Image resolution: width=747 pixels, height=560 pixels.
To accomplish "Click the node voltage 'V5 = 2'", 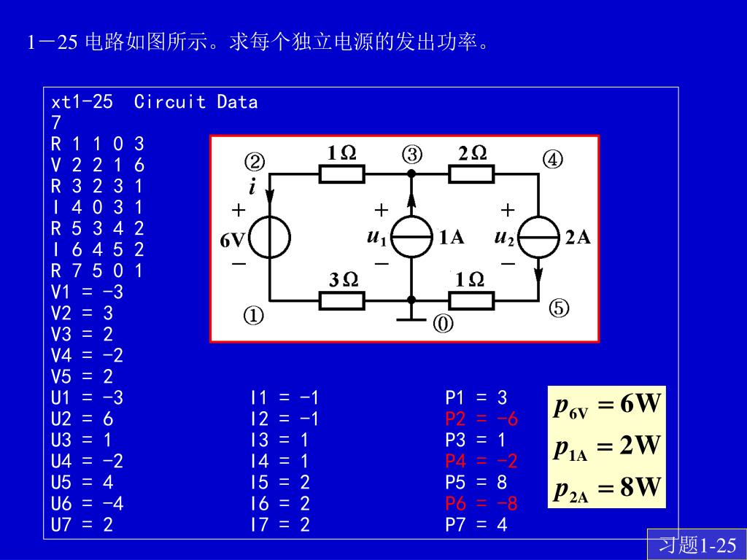I will tap(82, 376).
